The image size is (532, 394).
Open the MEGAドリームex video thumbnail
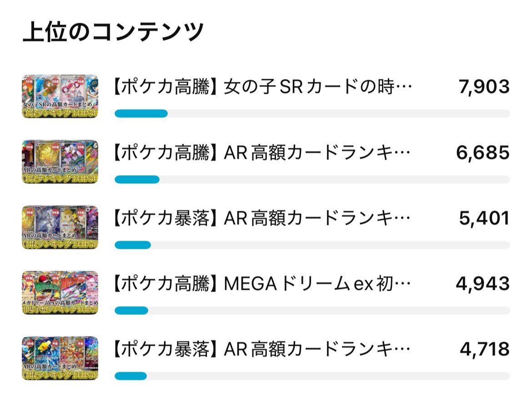tap(60, 293)
